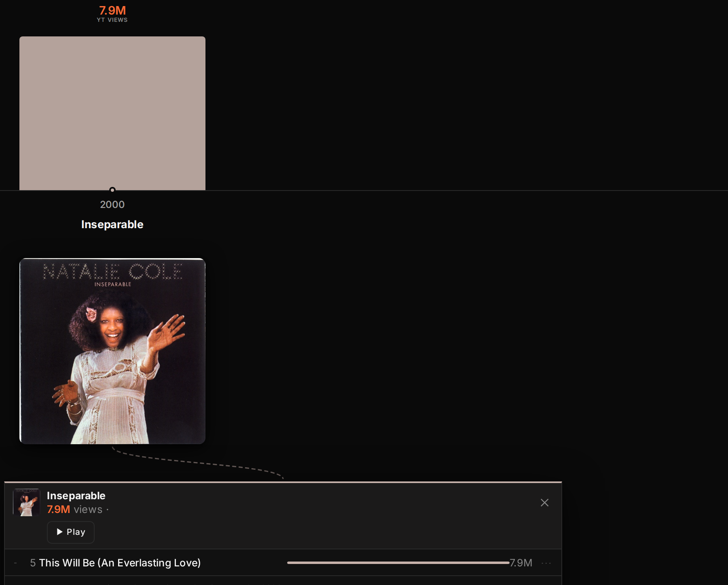Image resolution: width=728 pixels, height=585 pixels.
Task: Select the tall beige views bar for Inseparable
Action: coord(112,113)
